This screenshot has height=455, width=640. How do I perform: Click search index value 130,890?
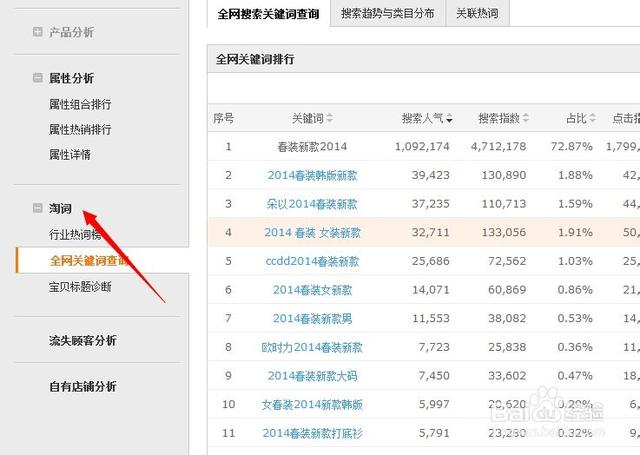tap(504, 175)
